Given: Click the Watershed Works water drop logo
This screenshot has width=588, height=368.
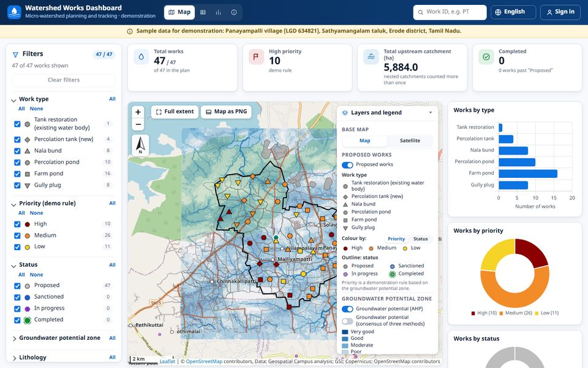Looking at the screenshot, I should point(14,12).
